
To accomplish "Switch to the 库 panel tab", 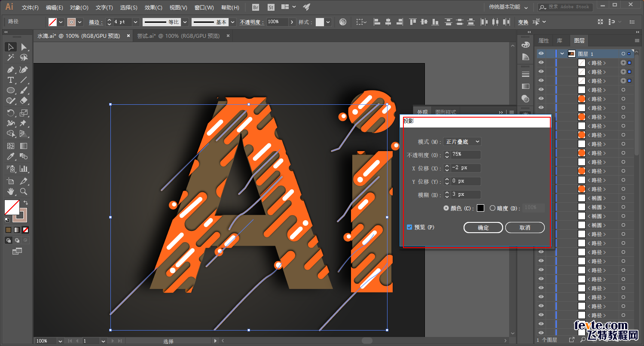I will pyautogui.click(x=559, y=41).
